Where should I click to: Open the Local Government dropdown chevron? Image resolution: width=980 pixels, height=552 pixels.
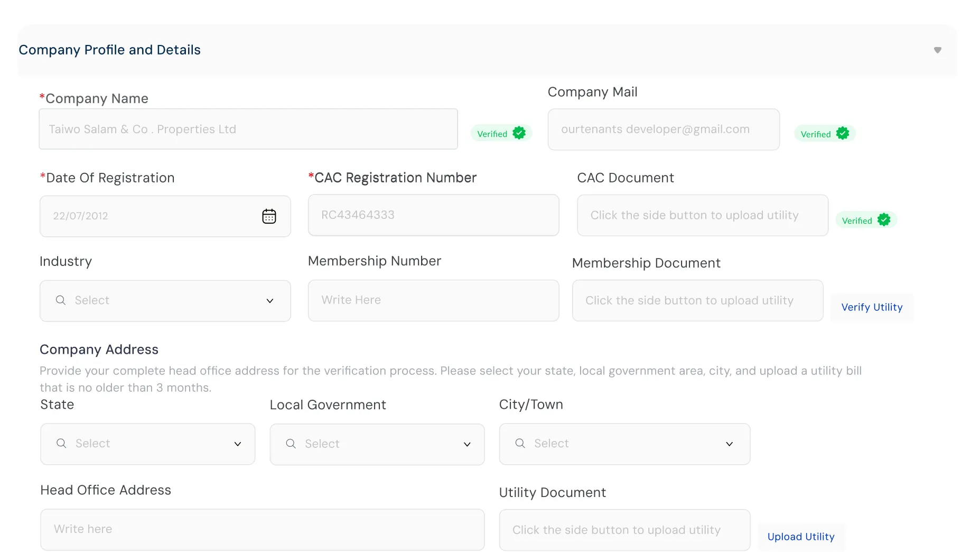click(466, 445)
